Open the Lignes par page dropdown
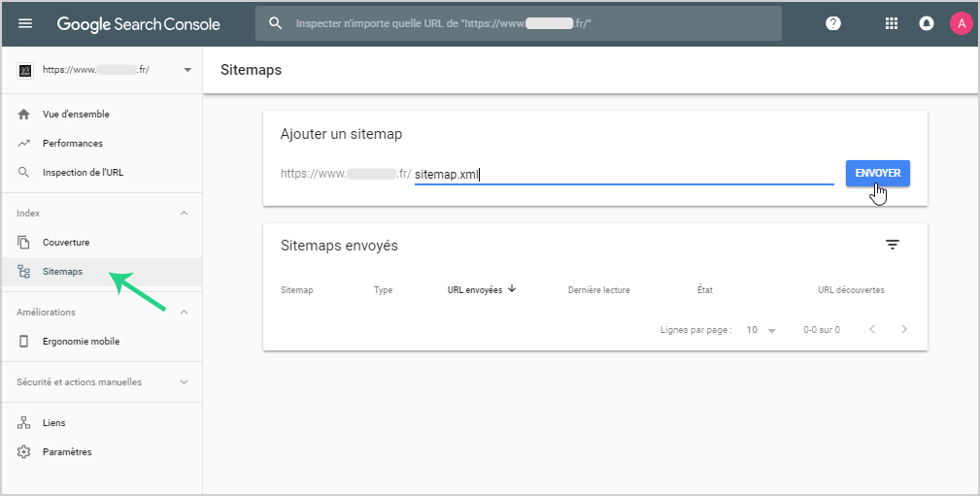The width and height of the screenshot is (980, 496). [x=760, y=330]
